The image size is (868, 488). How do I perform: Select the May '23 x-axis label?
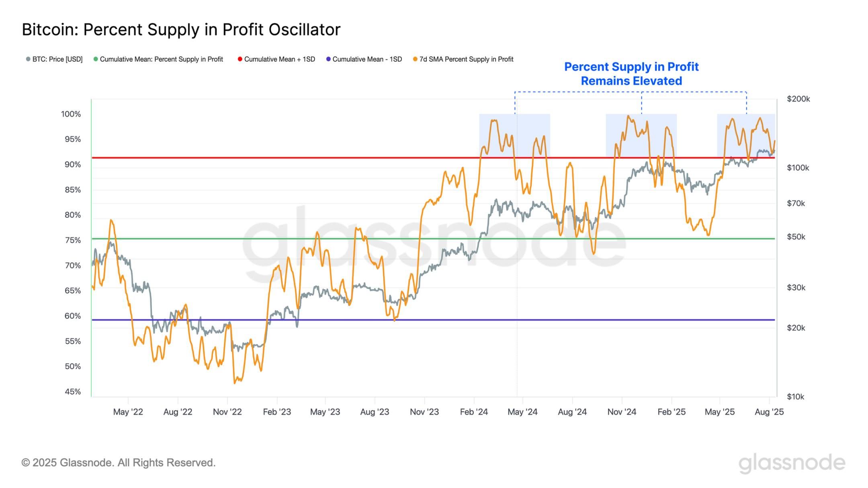tap(325, 412)
